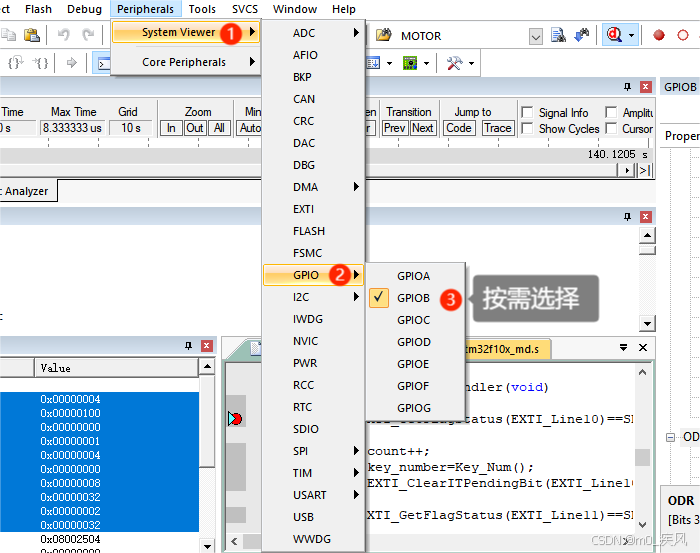Click the code editor scroll-left arrow
This screenshot has width=700, height=553.
pos(234,542)
